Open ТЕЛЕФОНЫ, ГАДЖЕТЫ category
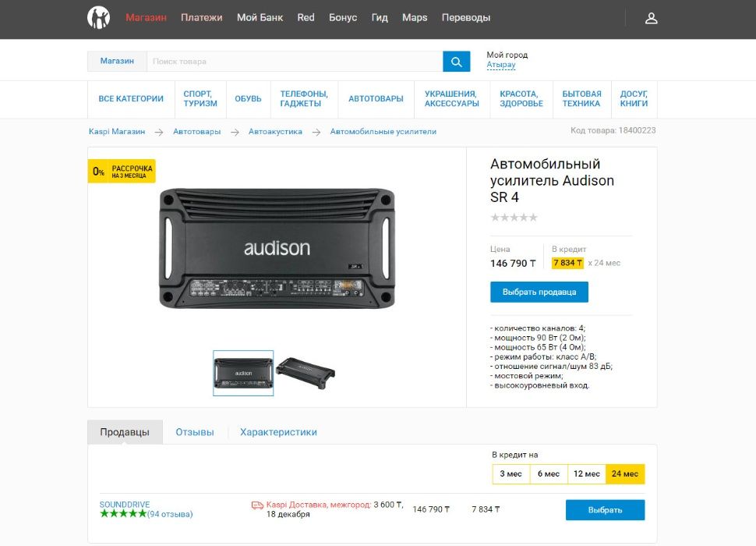 (304, 99)
